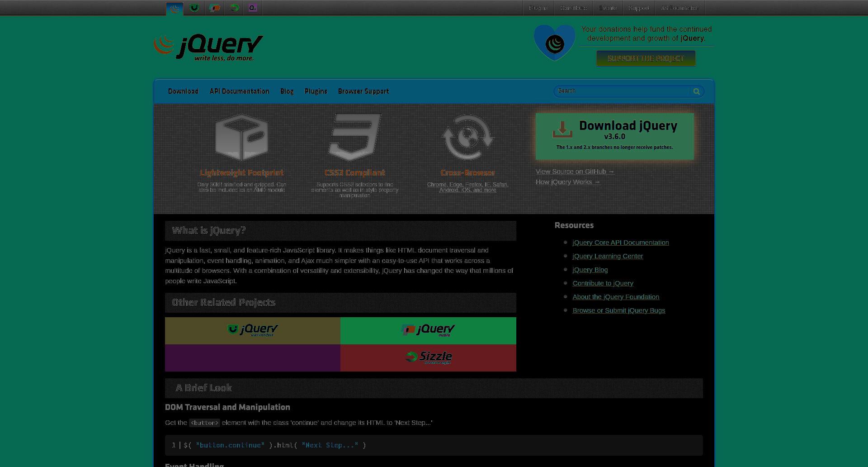
Task: Open the Sizzle icon in top bar
Action: coord(234,8)
